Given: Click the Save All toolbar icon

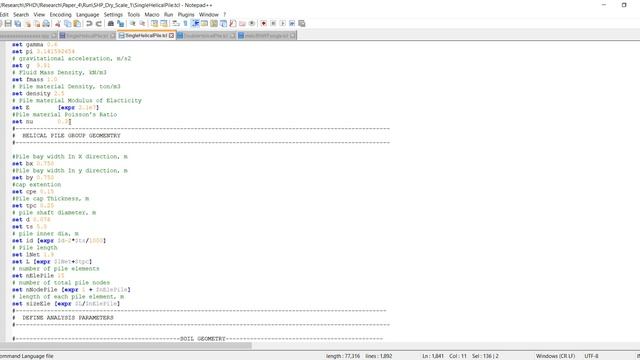Looking at the screenshot, I should (x=18, y=24).
